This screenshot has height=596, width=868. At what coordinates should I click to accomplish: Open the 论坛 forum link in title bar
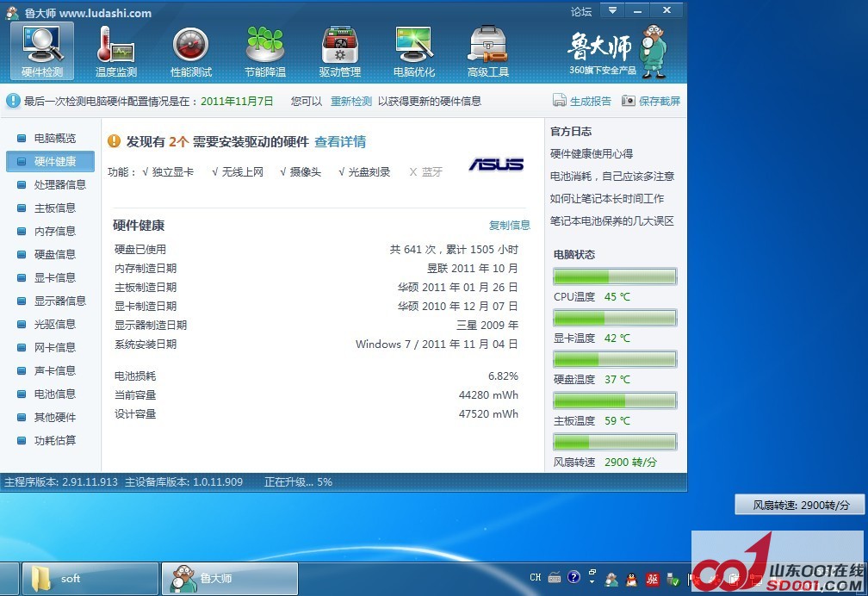(x=581, y=11)
